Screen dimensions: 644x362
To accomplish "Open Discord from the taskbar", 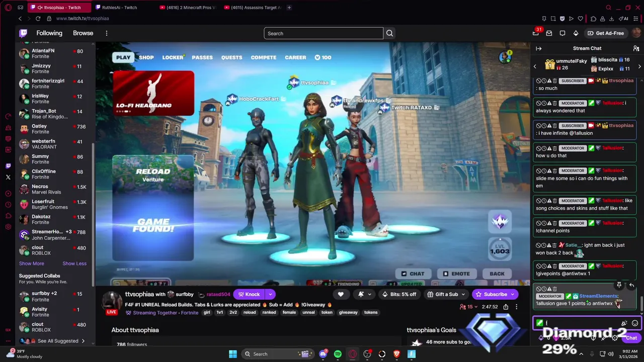I will [x=323, y=354].
